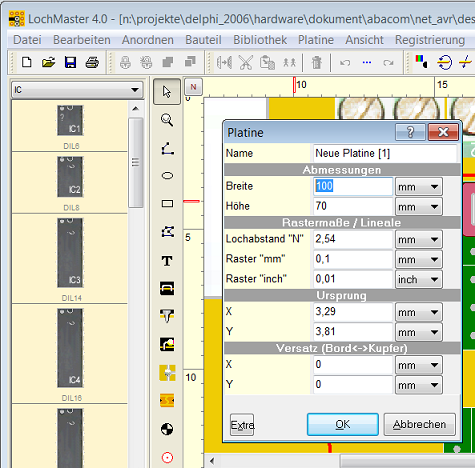Click the component list scroll up arrow
475x468 pixels.
point(135,109)
